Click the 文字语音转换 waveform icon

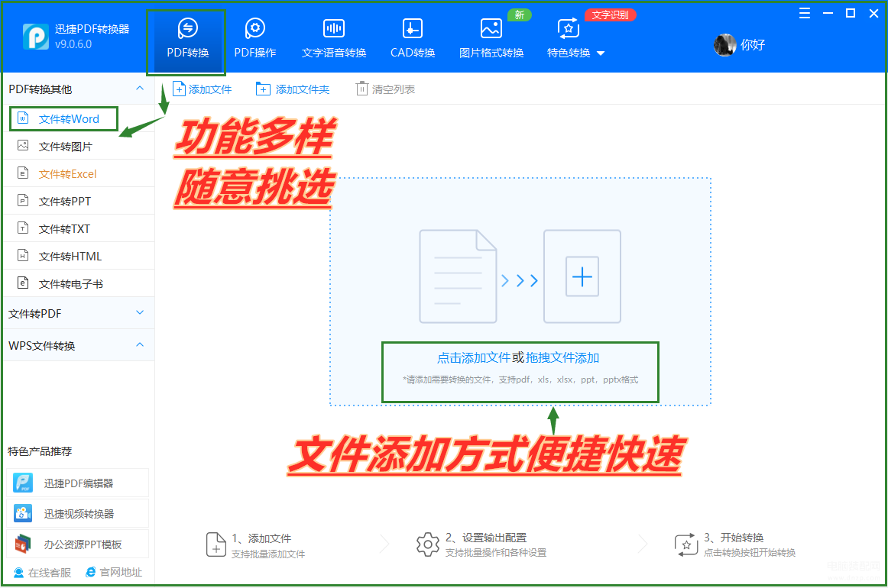coord(334,27)
